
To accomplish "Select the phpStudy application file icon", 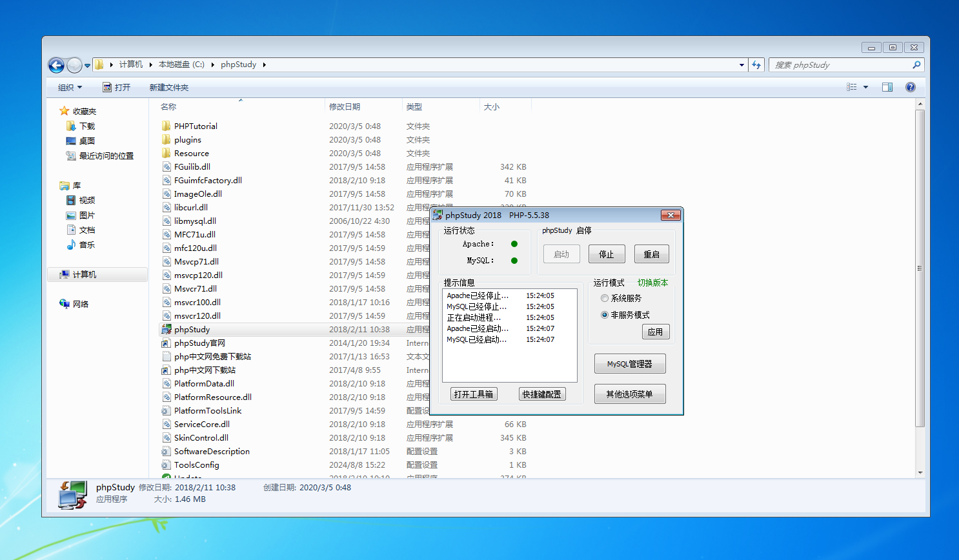I will pos(167,330).
